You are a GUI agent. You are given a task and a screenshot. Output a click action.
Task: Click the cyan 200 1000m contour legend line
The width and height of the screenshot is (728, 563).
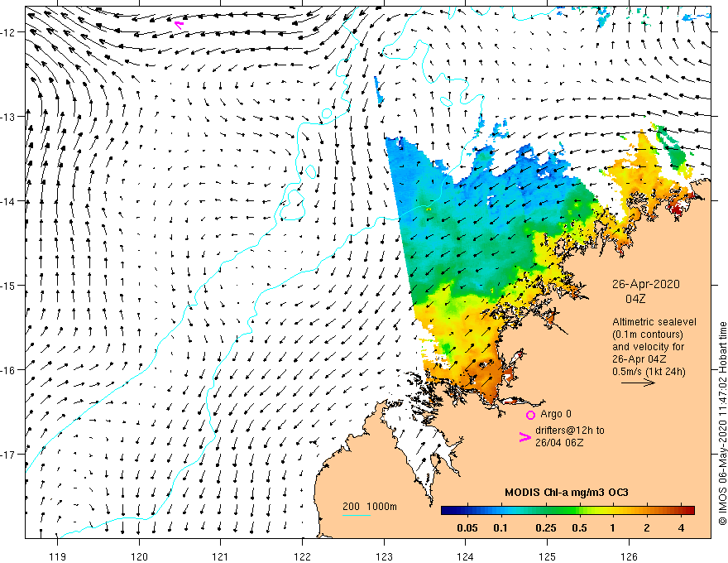(x=356, y=515)
